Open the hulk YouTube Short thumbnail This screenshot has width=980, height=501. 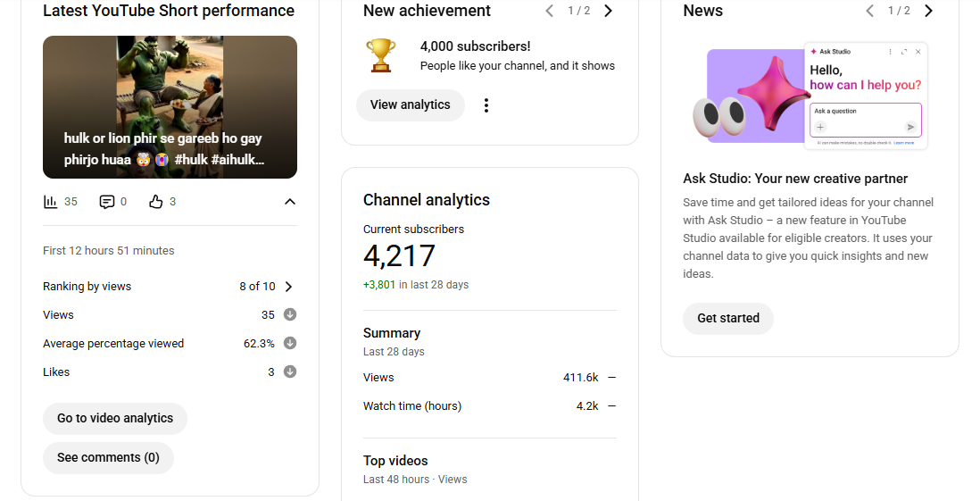170,107
